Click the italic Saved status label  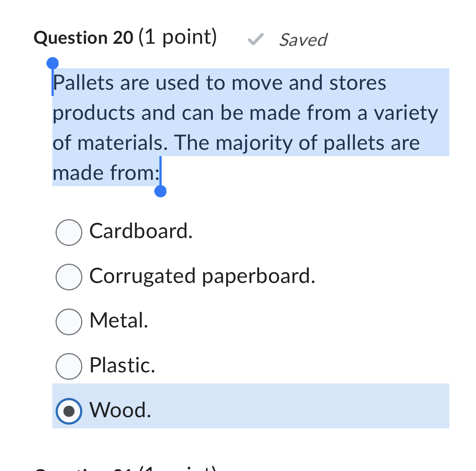pos(303,40)
